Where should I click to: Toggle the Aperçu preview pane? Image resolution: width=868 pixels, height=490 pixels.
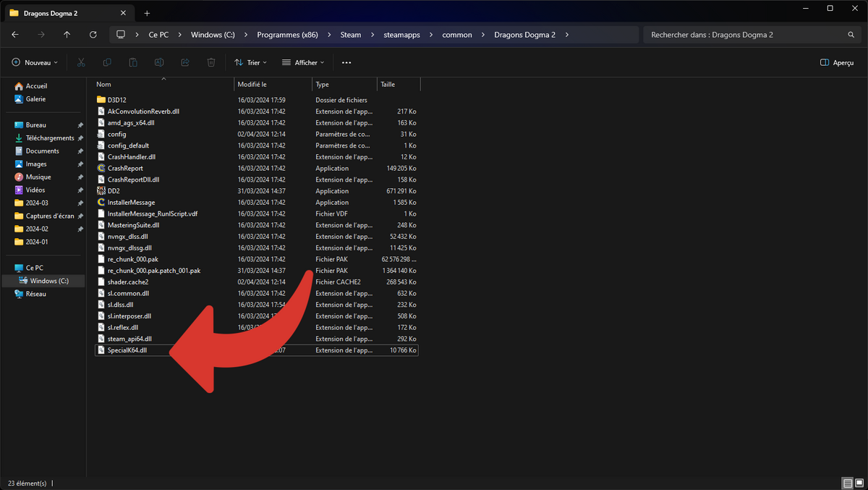[x=837, y=63]
